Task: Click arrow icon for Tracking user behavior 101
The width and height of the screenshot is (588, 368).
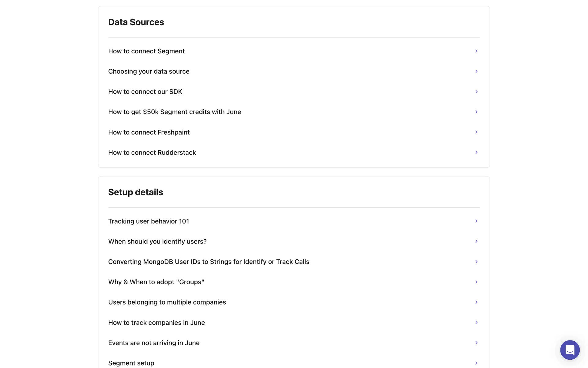Action: tap(476, 221)
